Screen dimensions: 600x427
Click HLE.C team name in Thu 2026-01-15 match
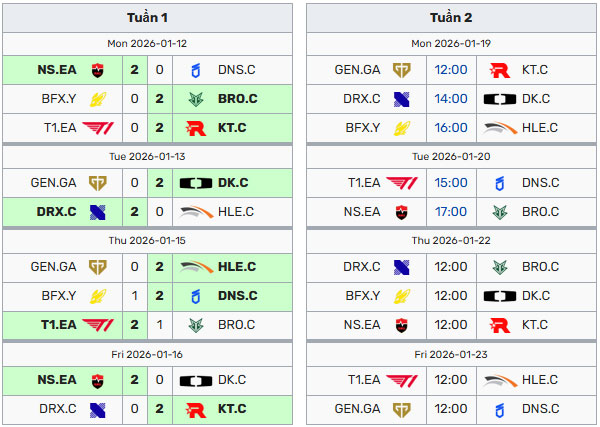(x=237, y=267)
